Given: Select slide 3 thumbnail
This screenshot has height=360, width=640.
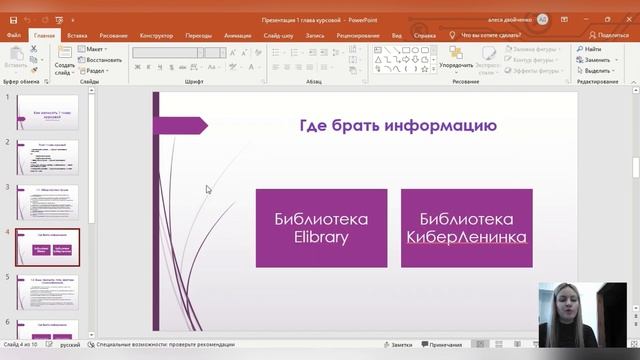Looking at the screenshot, I should [47, 202].
